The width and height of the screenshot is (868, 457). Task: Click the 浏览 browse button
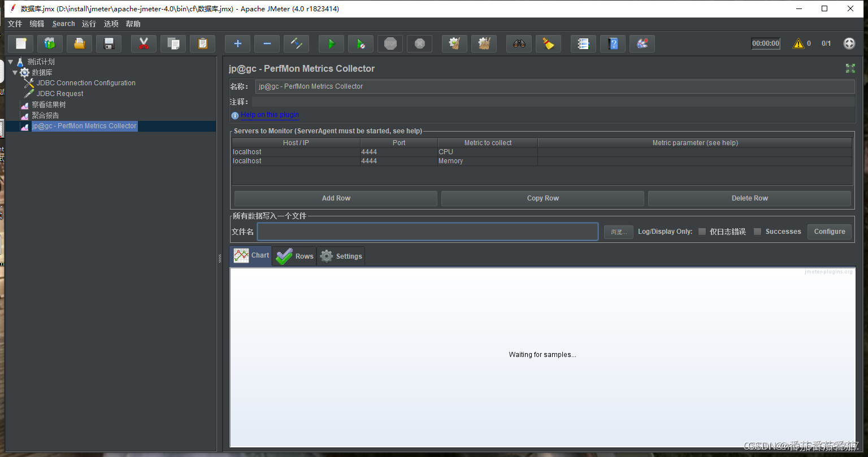point(619,232)
